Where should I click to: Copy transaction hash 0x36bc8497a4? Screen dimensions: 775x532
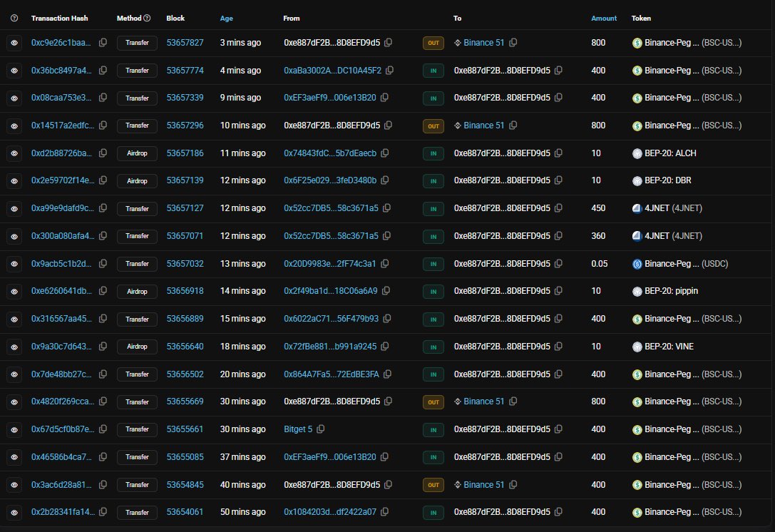tap(103, 70)
